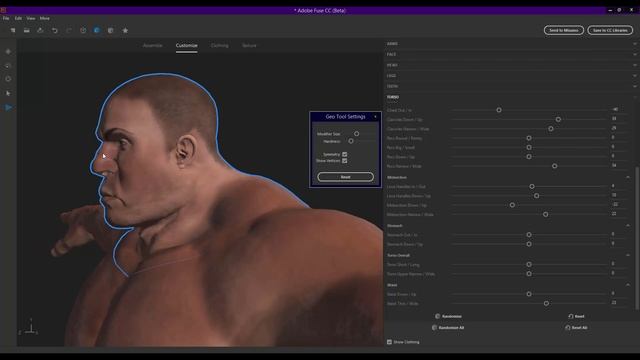Select the rotate tool in the left sidebar

[8, 79]
